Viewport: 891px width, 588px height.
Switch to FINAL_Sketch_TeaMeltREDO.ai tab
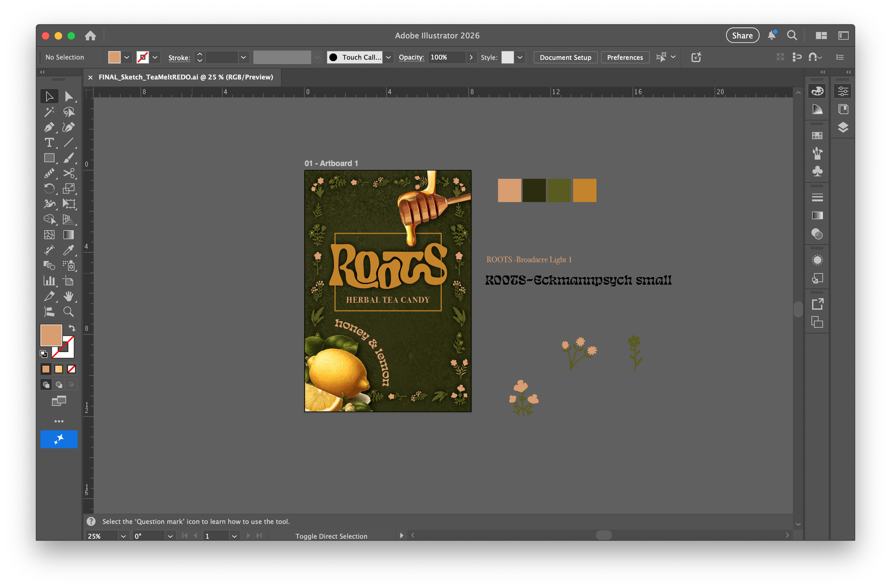point(186,77)
